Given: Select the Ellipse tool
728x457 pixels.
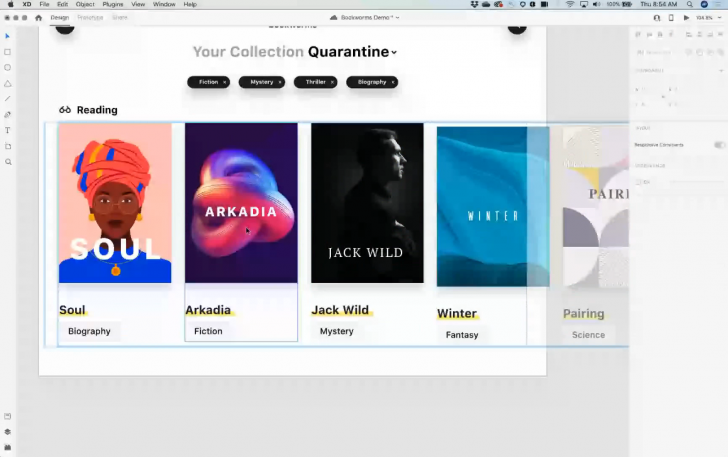Looking at the screenshot, I should (7, 68).
